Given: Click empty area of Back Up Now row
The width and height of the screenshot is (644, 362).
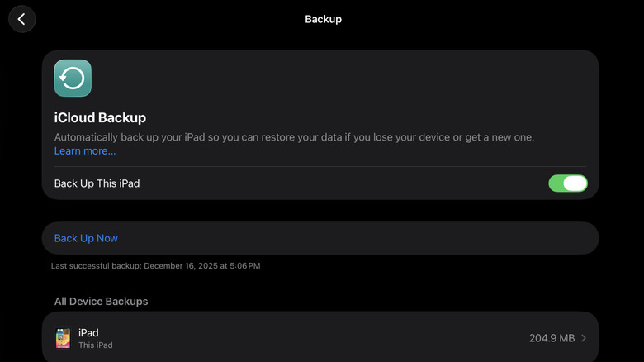Looking at the screenshot, I should click(x=358, y=238).
